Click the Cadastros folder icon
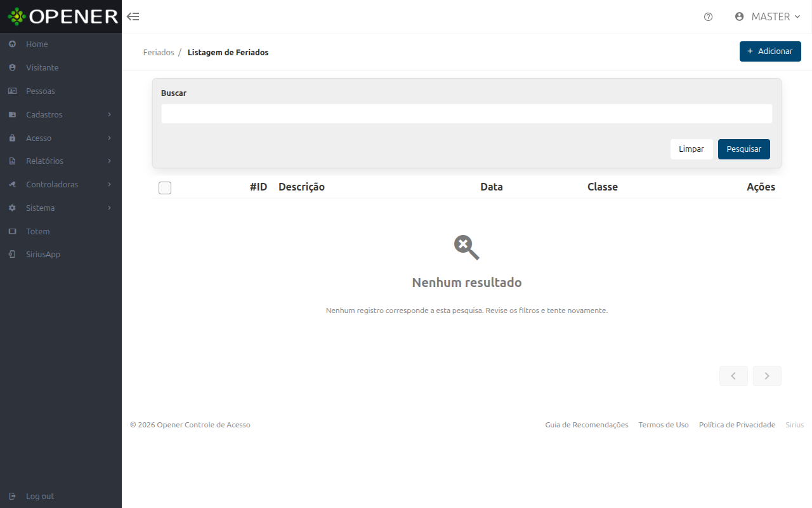812x508 pixels. (x=12, y=114)
